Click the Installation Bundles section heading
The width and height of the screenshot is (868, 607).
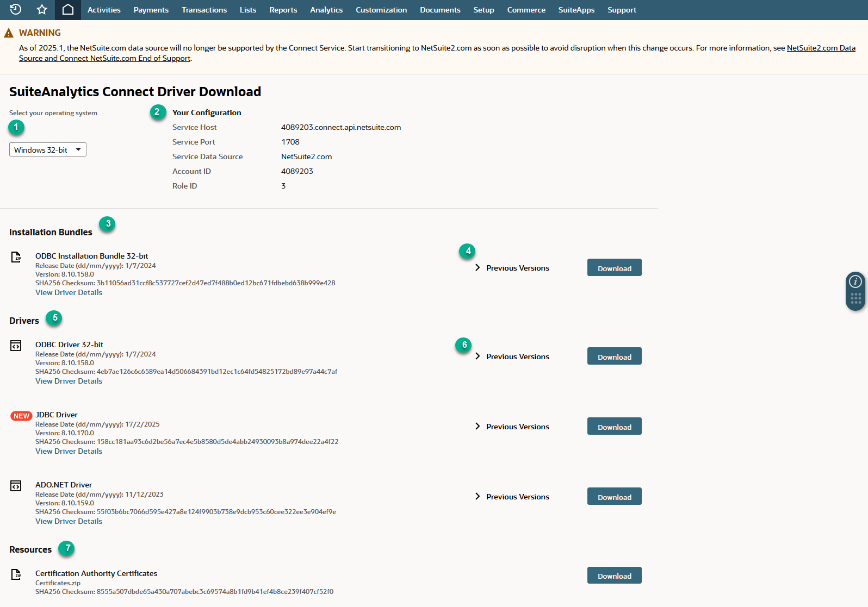[51, 232]
